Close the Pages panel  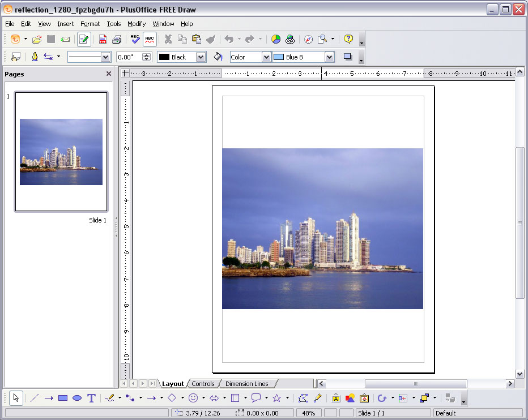point(109,74)
